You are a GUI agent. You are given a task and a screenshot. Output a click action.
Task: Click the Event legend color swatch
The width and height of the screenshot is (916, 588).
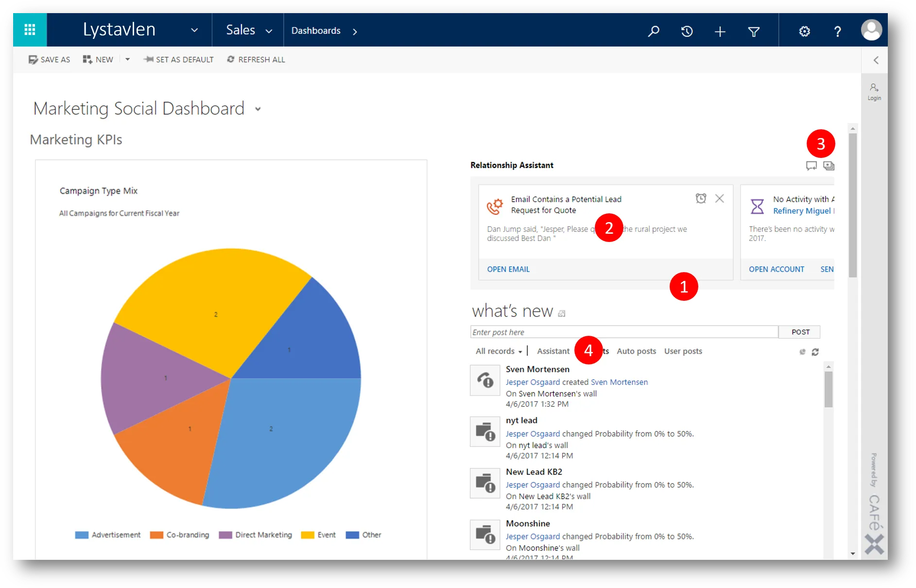tap(308, 535)
